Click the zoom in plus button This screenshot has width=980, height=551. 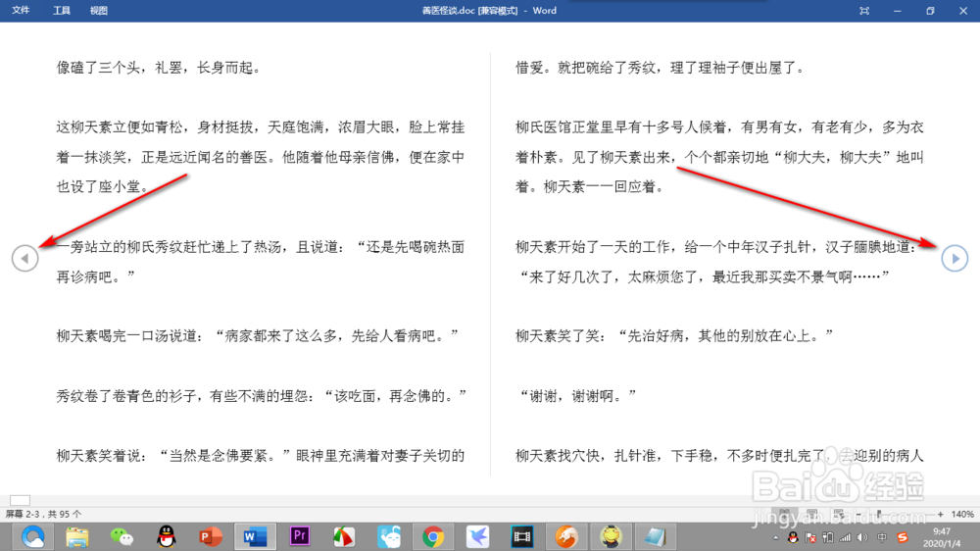coord(940,514)
